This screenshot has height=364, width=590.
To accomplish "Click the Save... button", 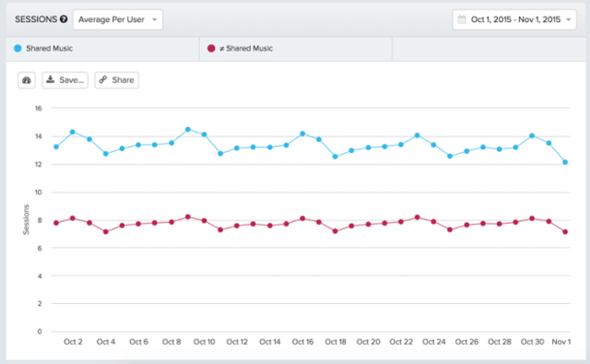I will [x=65, y=80].
